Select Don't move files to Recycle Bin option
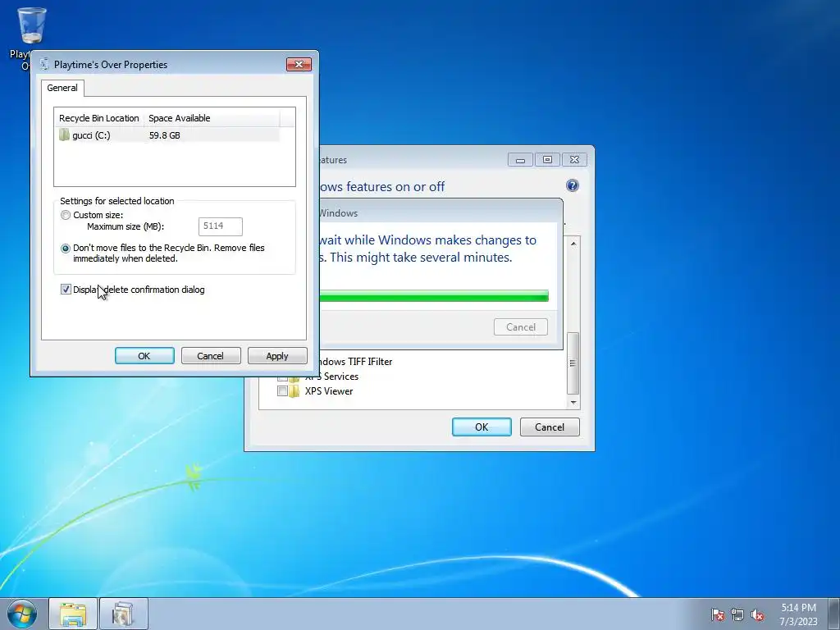Screen dimensions: 840x630 (x=66, y=249)
